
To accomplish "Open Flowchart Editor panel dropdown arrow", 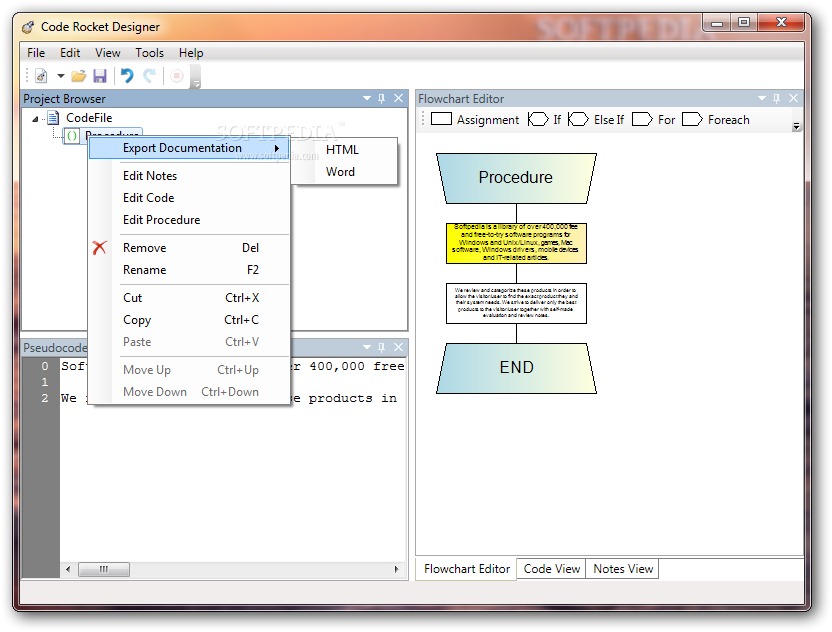I will [x=762, y=98].
